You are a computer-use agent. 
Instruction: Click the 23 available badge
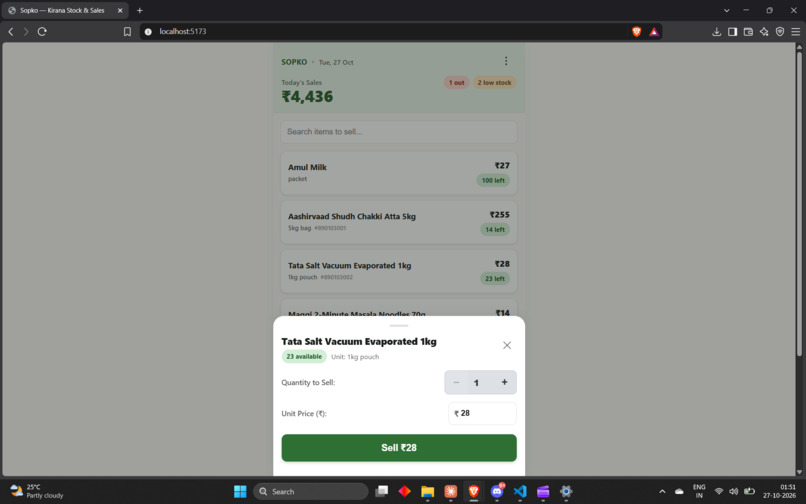[x=304, y=356]
